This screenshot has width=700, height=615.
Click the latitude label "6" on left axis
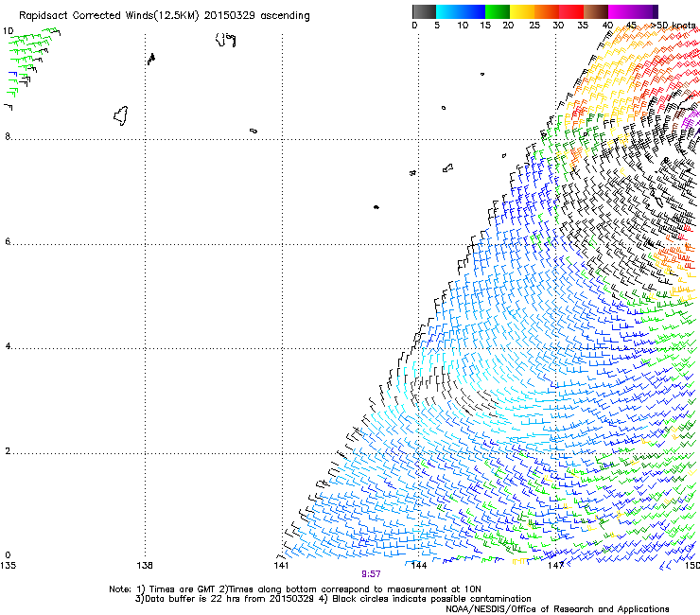(8, 241)
